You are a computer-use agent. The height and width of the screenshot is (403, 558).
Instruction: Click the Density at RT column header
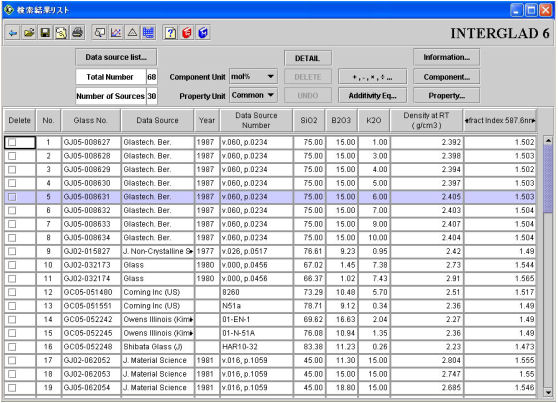426,120
